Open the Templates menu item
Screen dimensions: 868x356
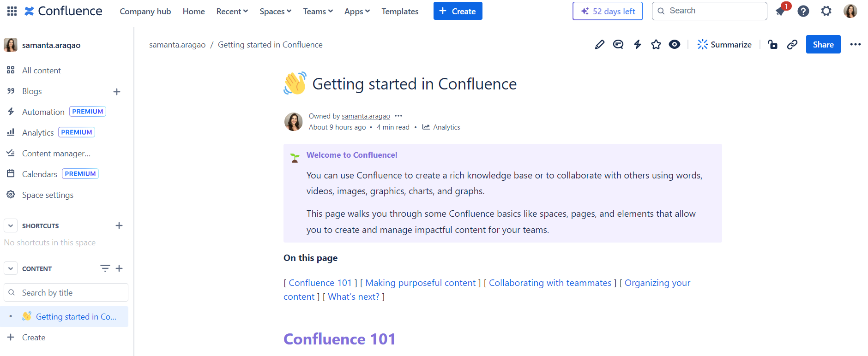400,11
